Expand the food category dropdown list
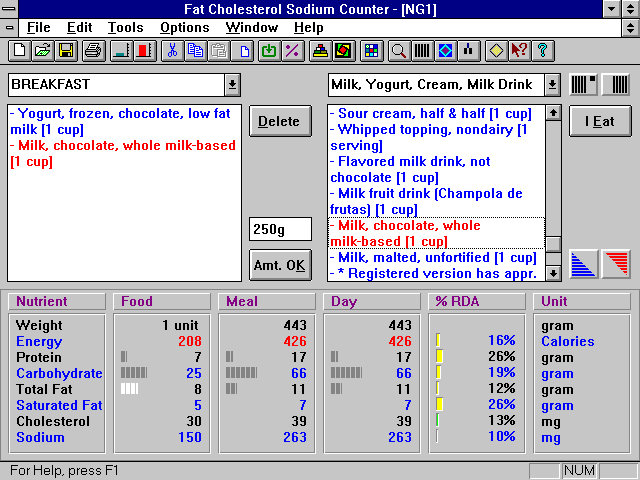 552,85
